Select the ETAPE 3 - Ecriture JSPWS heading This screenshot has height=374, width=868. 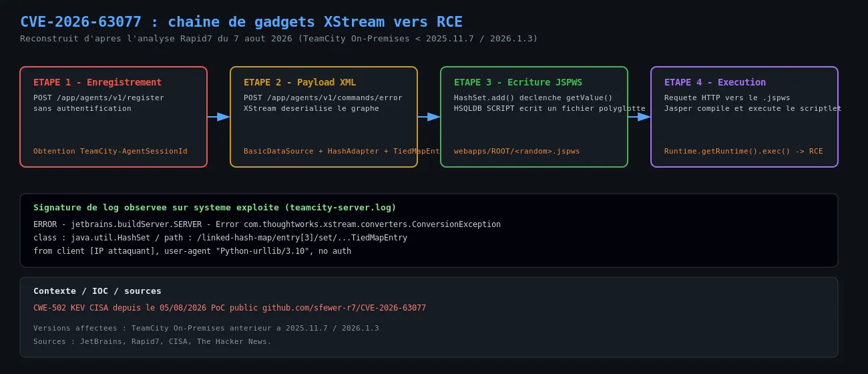[518, 82]
